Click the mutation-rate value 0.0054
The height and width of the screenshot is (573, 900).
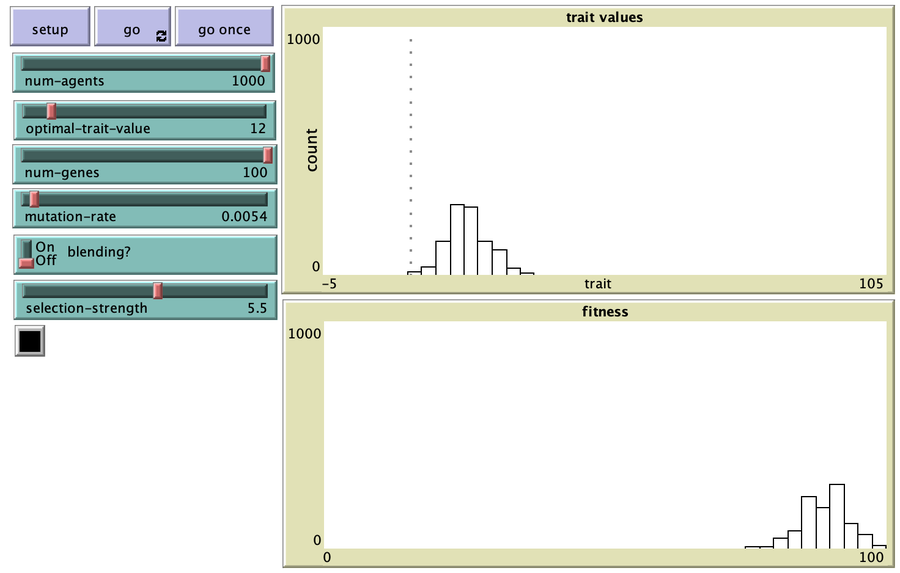(244, 216)
